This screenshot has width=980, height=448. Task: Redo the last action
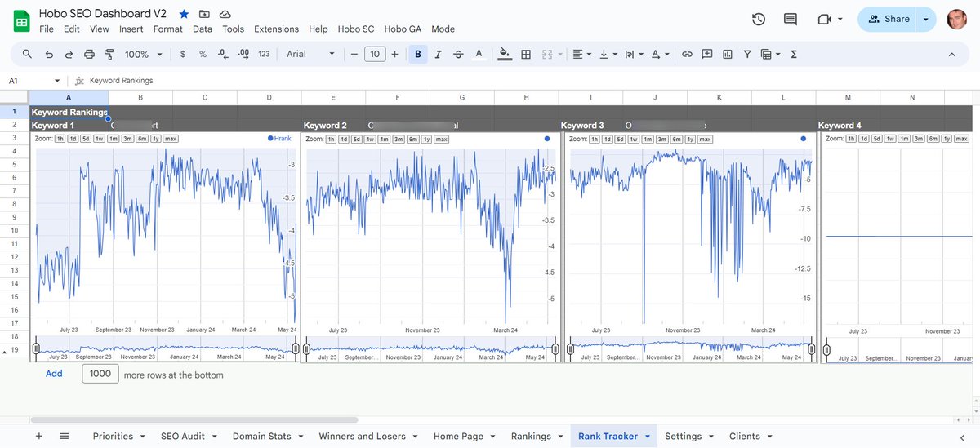point(69,54)
